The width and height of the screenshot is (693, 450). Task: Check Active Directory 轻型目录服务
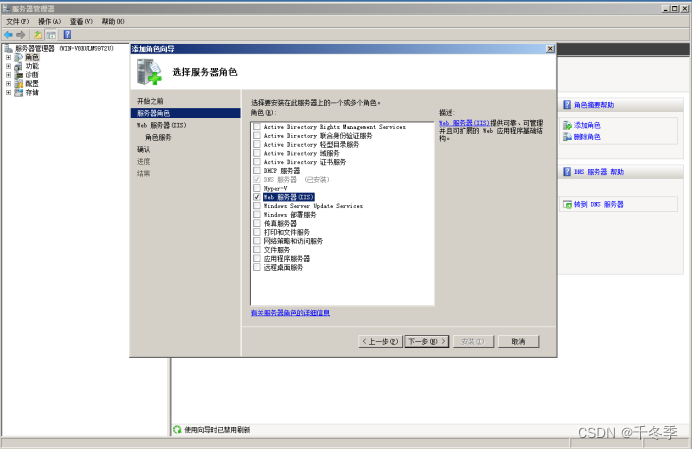[x=257, y=145]
